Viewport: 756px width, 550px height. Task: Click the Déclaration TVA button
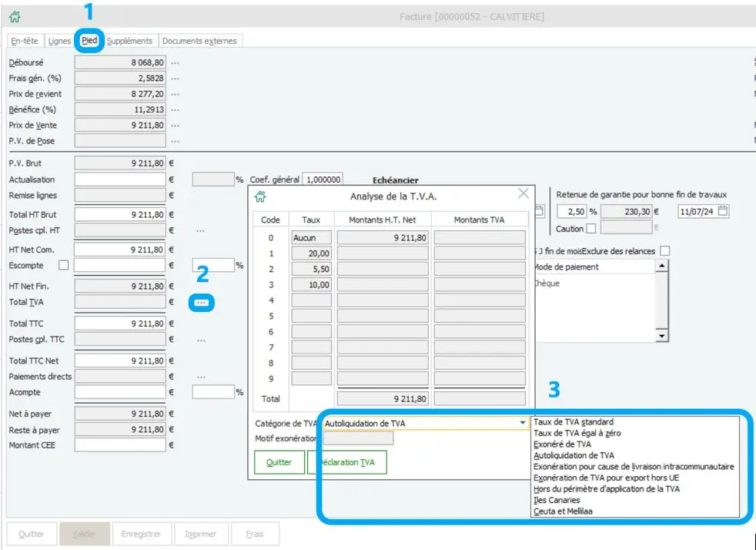point(347,462)
